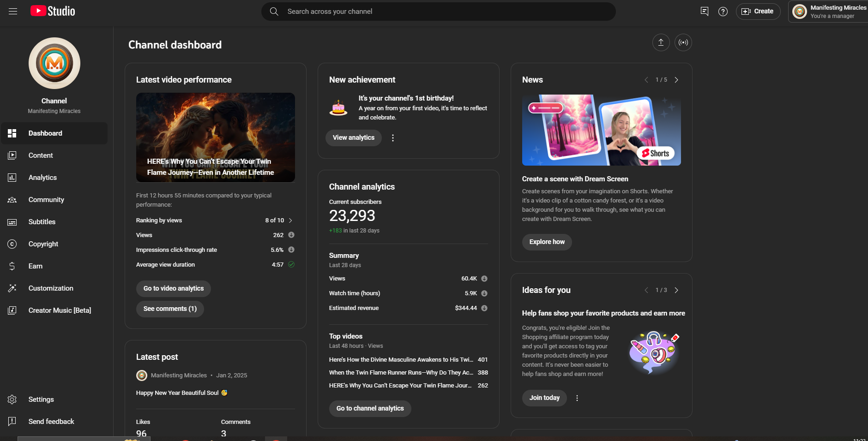Open the hamburger navigation menu
This screenshot has height=441, width=868.
click(13, 12)
